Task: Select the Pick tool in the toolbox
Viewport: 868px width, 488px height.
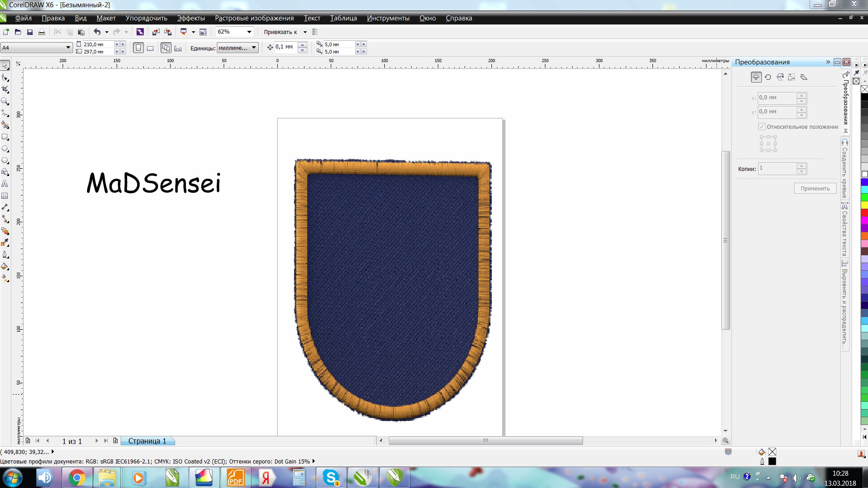Action: tap(5, 66)
